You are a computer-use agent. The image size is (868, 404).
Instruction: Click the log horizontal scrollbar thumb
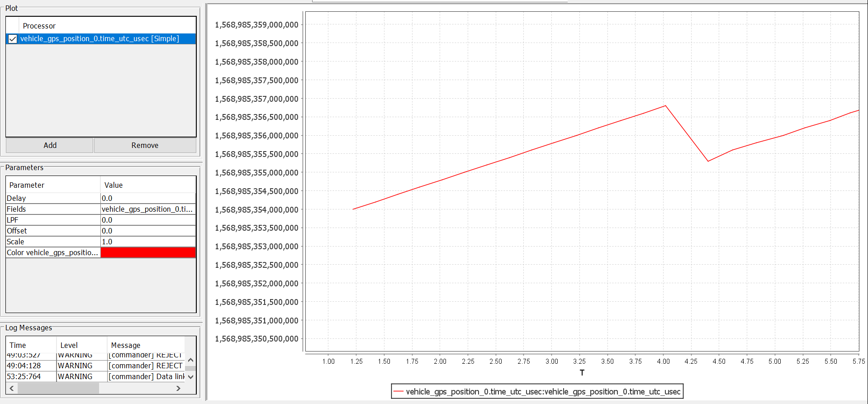pos(58,388)
